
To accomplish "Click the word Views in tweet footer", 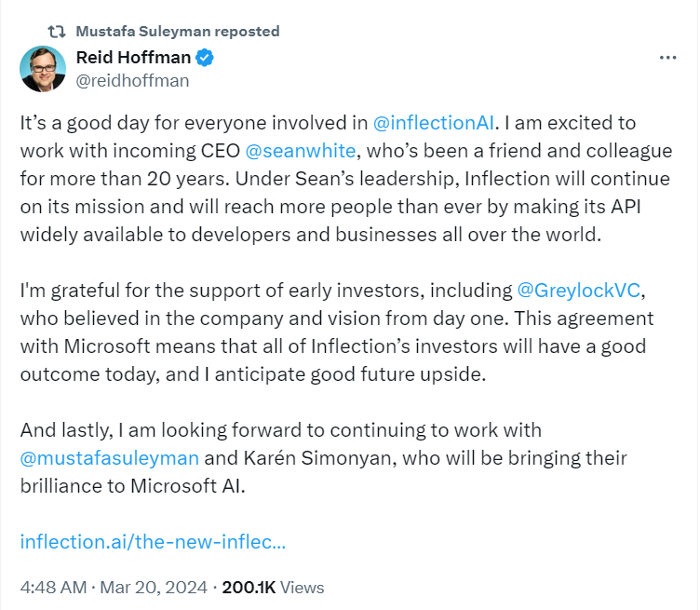I will click(302, 588).
